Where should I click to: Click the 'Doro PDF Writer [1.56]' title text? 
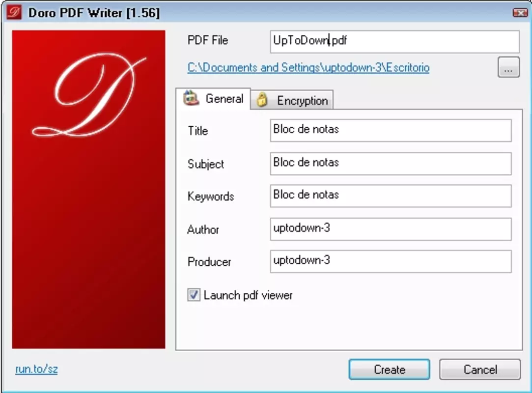(94, 13)
